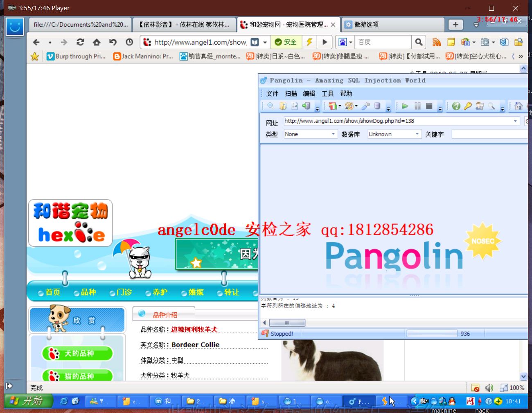Switch to the 依林影音 browser tab
The image size is (532, 413).
coord(184,25)
